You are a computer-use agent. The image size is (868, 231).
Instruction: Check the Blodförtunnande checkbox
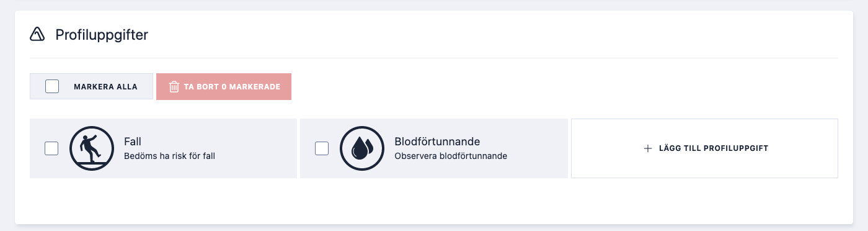point(322,148)
